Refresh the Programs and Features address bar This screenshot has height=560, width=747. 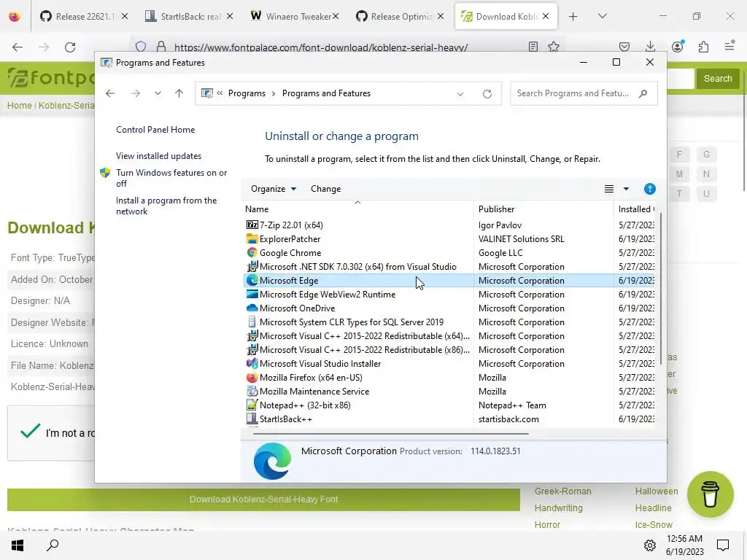point(487,94)
